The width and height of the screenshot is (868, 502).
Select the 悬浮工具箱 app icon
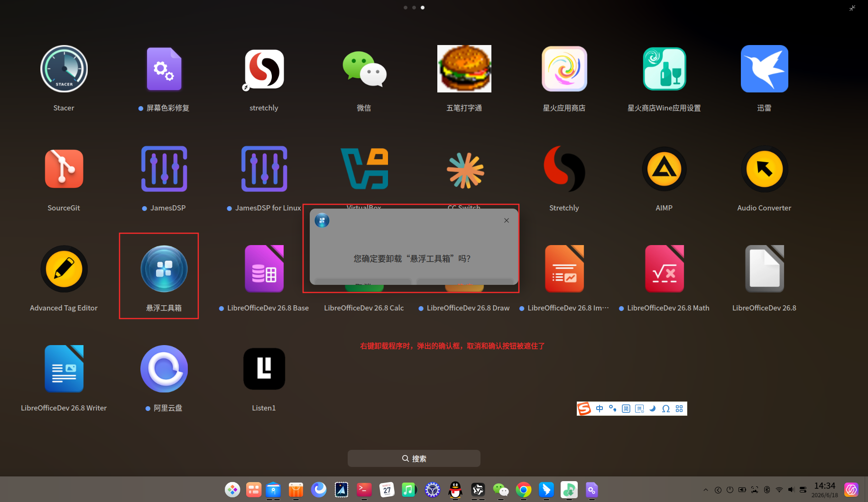164,269
